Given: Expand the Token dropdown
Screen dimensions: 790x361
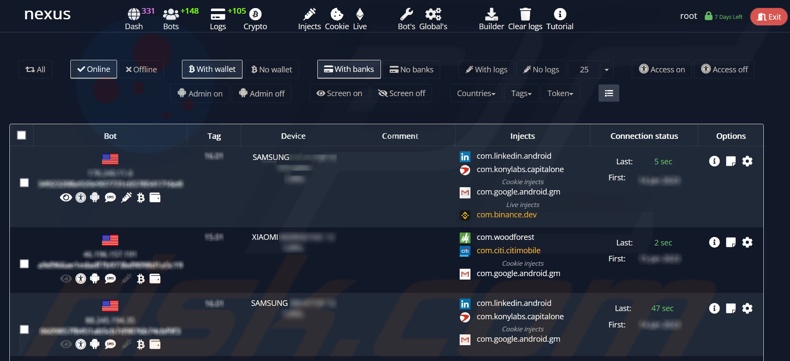Looking at the screenshot, I should (x=560, y=93).
